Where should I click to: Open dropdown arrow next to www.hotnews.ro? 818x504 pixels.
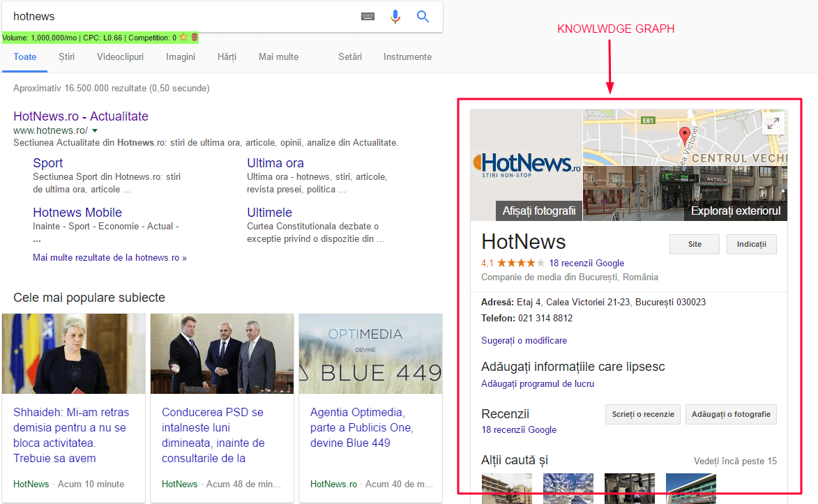pos(95,130)
